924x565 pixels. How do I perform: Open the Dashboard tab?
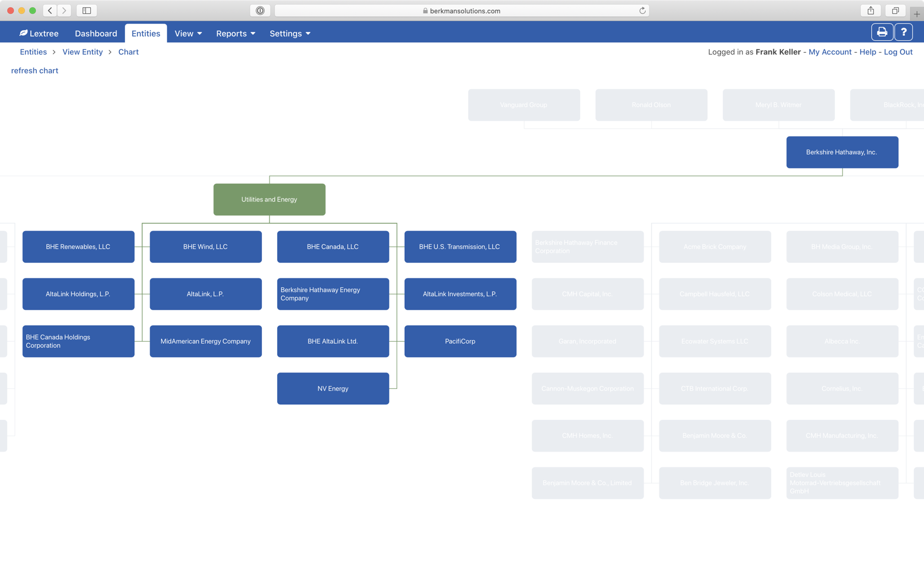pyautogui.click(x=96, y=34)
